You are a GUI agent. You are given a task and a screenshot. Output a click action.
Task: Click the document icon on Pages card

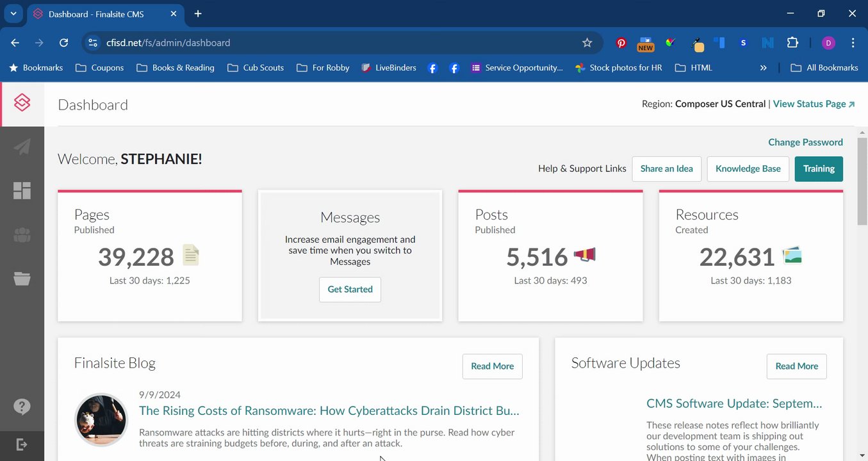[x=190, y=255]
